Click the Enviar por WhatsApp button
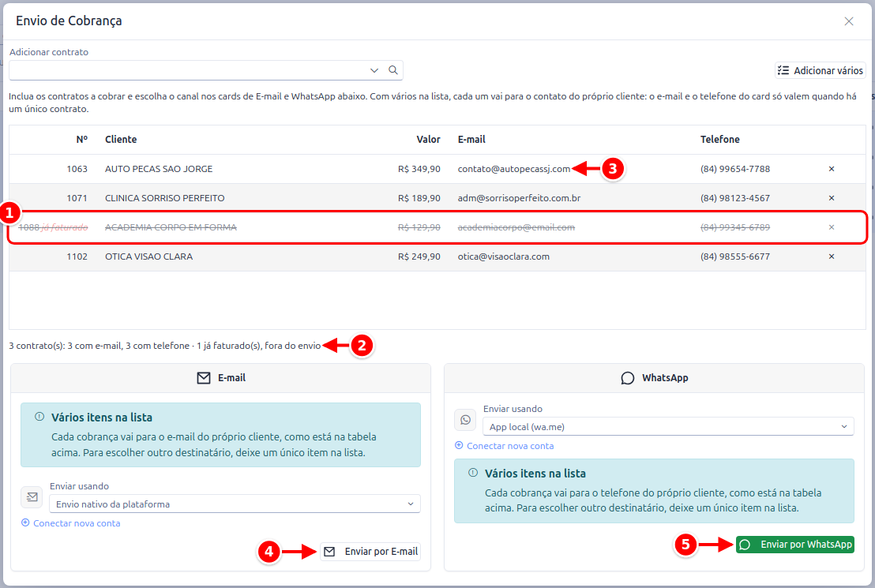The width and height of the screenshot is (875, 588). (x=794, y=545)
